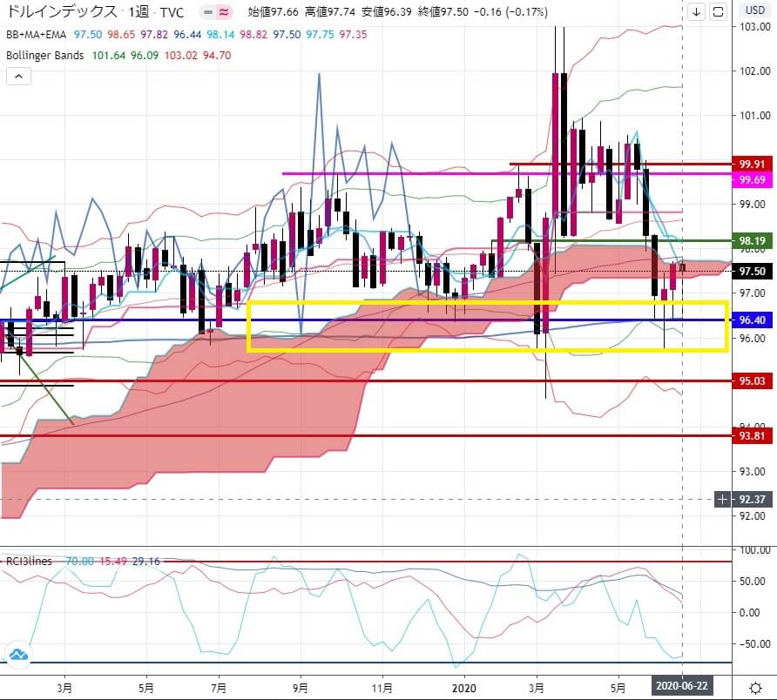Select the Bollinger Bands indicator legend

click(44, 55)
